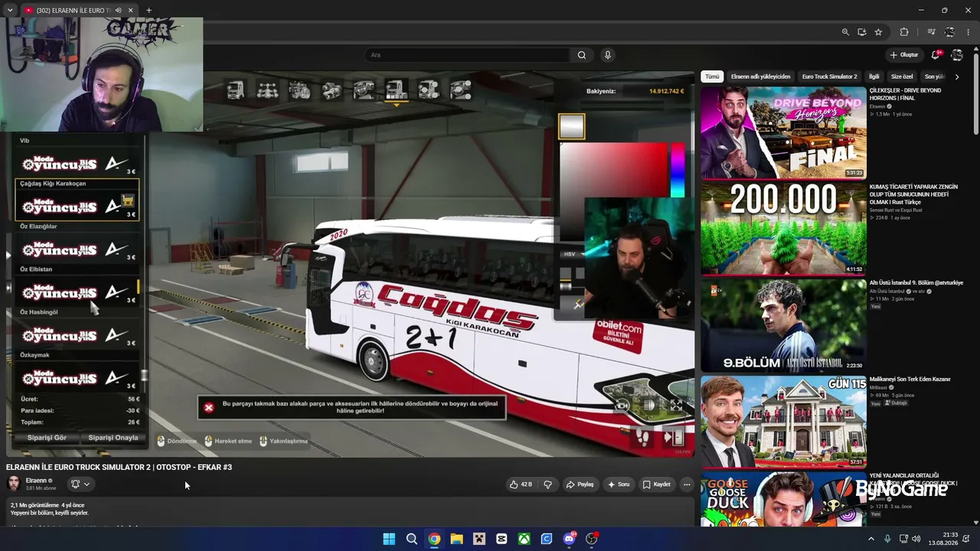Click the Chrome zoom magnifier icon
Viewport: 980px width, 551px height.
pyautogui.click(x=845, y=32)
